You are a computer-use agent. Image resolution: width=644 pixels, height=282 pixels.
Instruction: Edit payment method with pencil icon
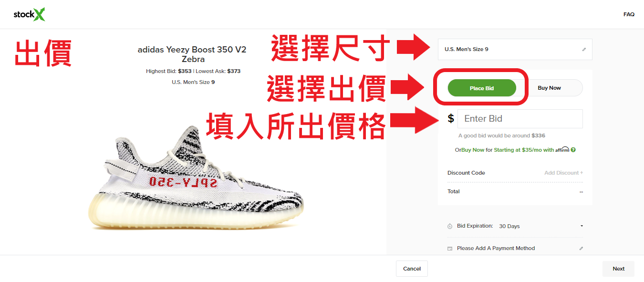pyautogui.click(x=581, y=248)
